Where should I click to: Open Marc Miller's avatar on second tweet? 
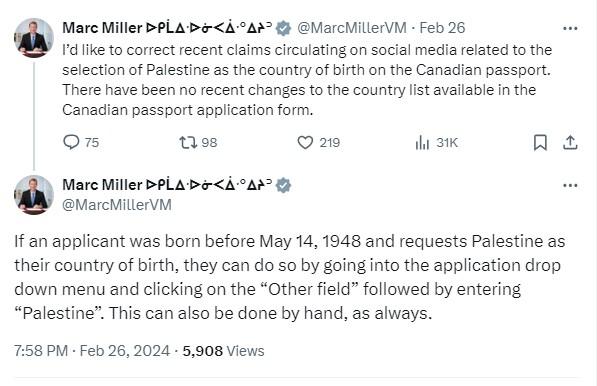[x=34, y=195]
